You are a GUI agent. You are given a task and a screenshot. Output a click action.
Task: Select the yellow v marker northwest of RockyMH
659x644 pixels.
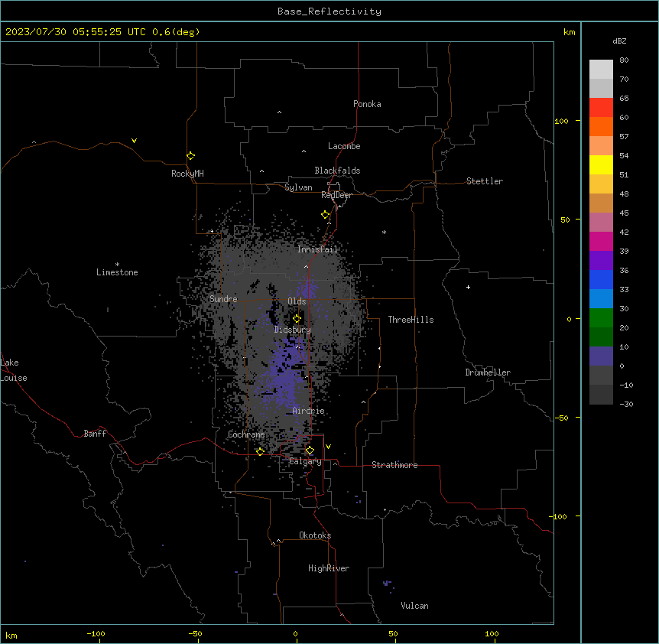[x=134, y=141]
